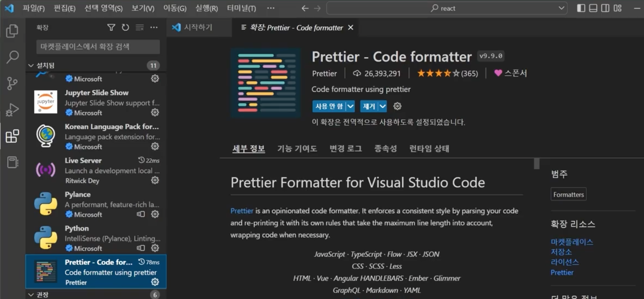Screen dimensions: 644x299
Task: Open manage gear for Live Server extension
Action: (x=155, y=180)
